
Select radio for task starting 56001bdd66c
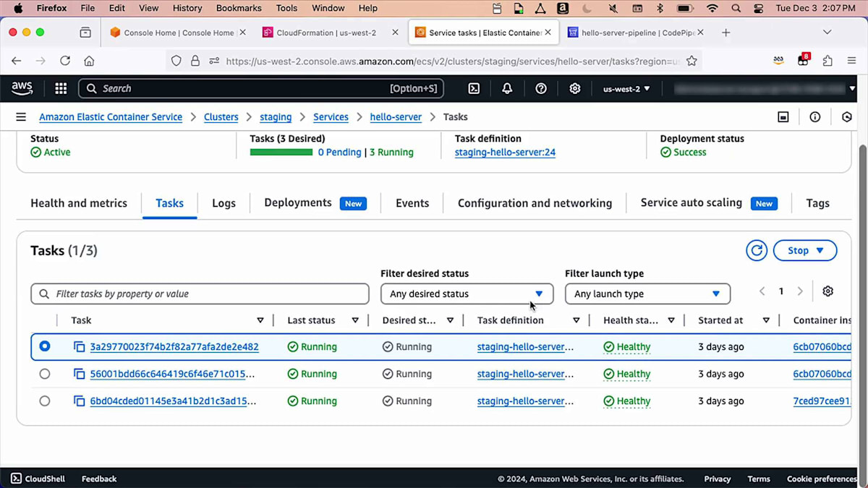(45, 374)
